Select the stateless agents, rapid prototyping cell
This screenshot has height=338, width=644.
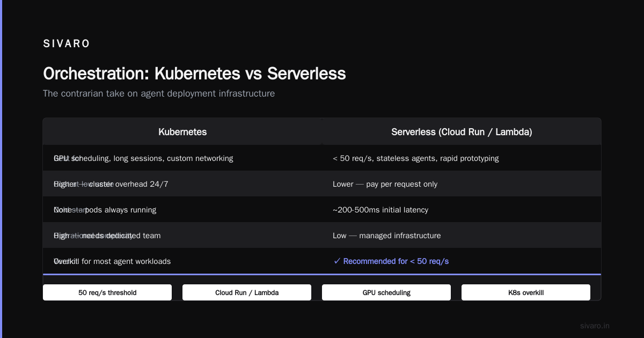pos(462,158)
